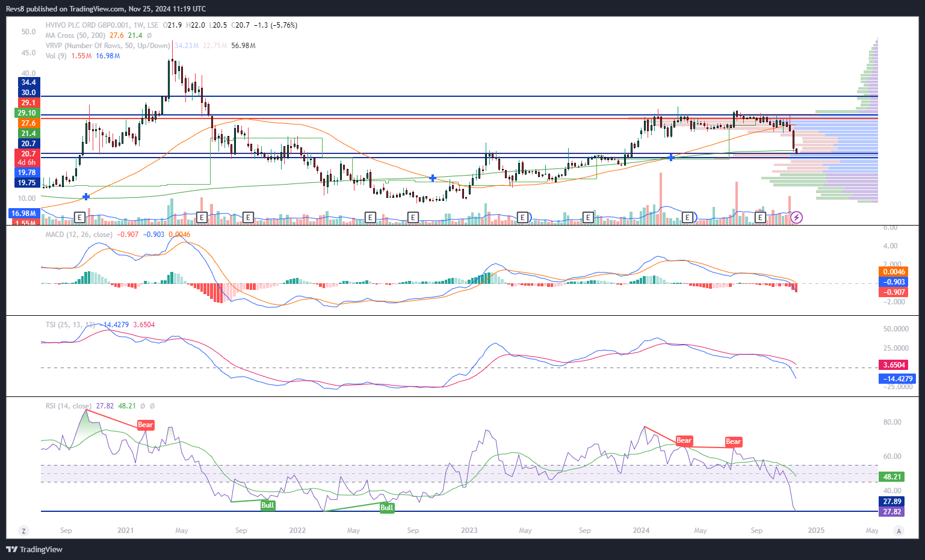The image size is (925, 560).
Task: Click the purple 27.82 RSI label
Action: coord(892,512)
